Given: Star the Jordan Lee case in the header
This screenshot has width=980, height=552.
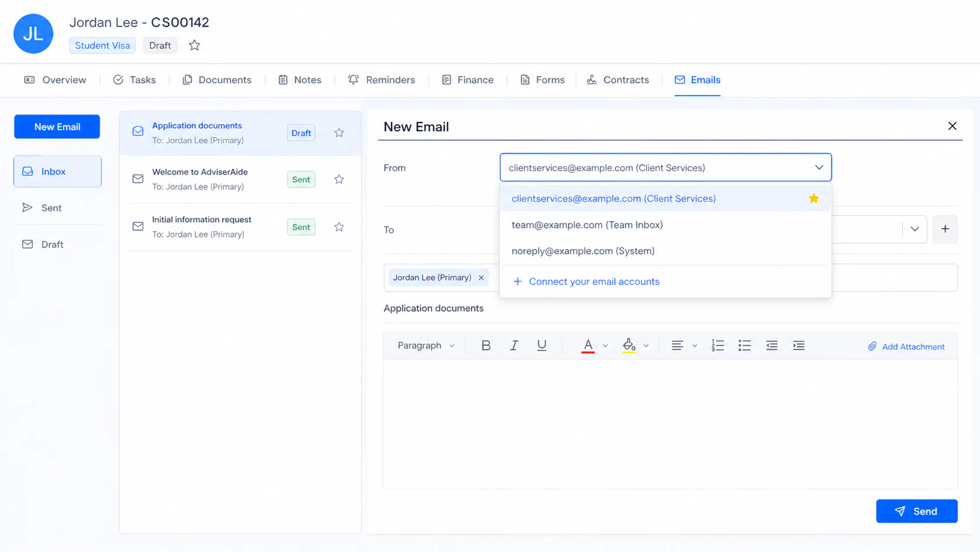Looking at the screenshot, I should [195, 45].
